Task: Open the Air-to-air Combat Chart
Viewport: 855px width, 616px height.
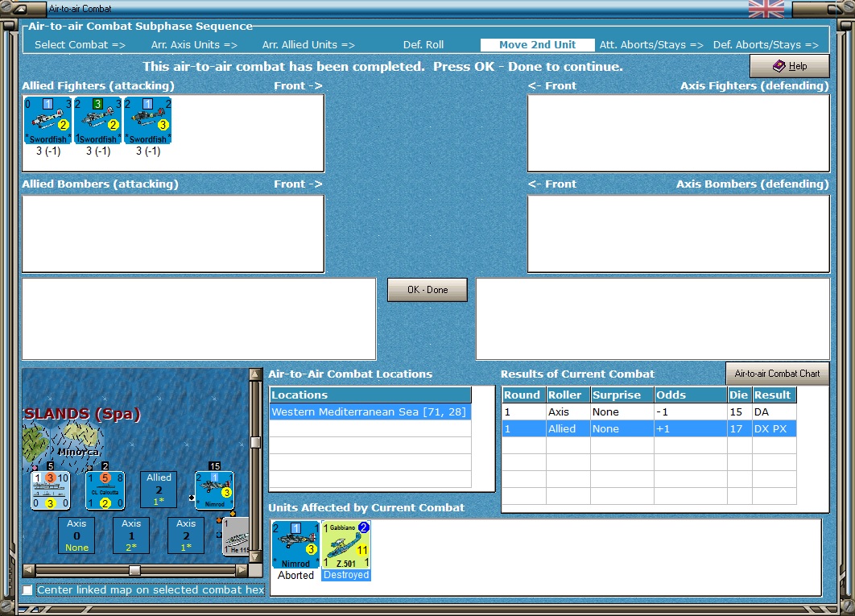Action: click(777, 373)
